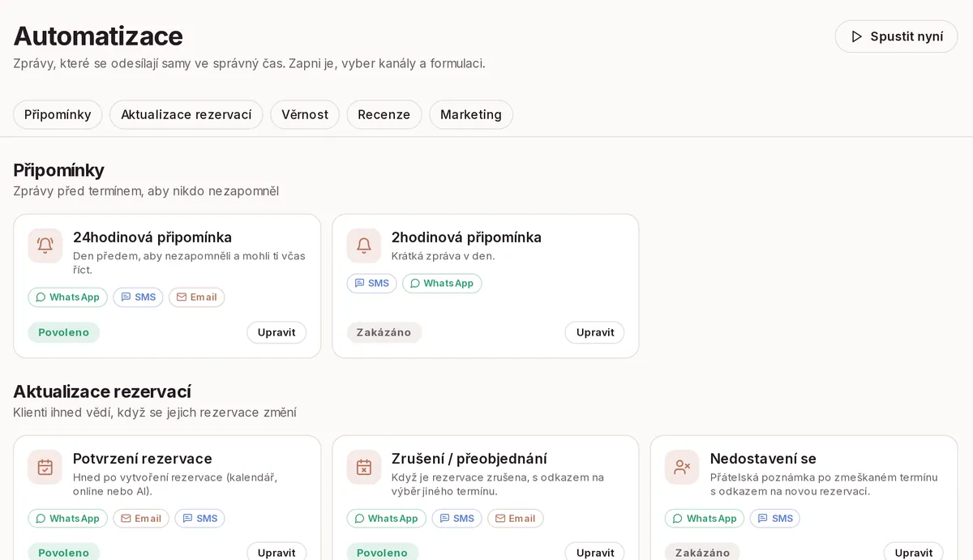Click the user-x icon of Nedostavení se
The image size is (973, 560).
point(682,467)
